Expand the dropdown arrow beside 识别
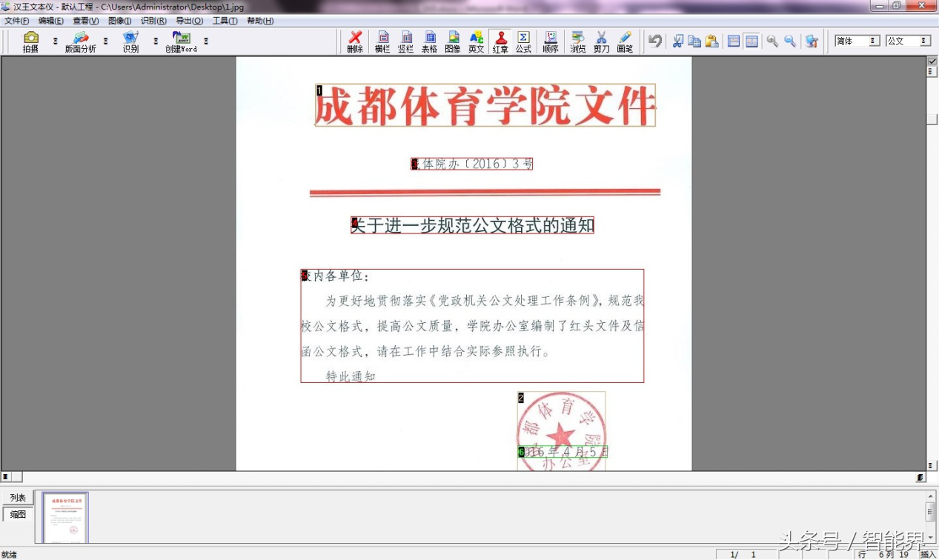Viewport: 939px width, 560px height. point(156,41)
